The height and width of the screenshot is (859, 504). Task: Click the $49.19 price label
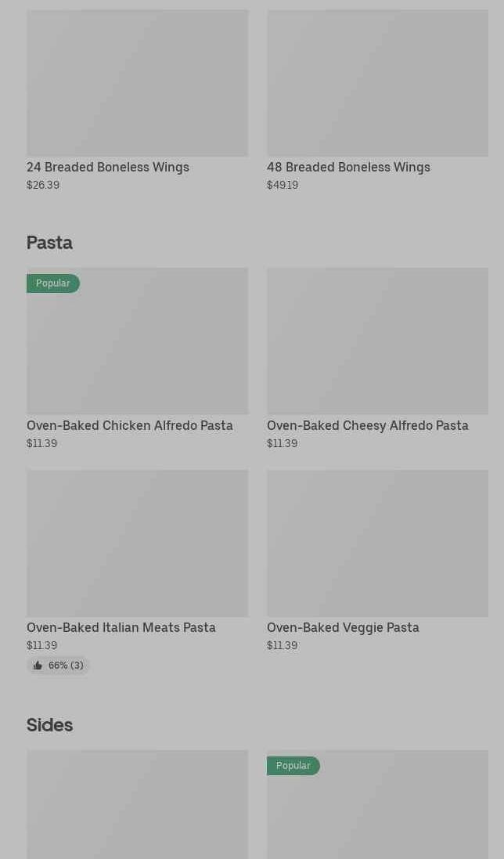click(x=283, y=185)
